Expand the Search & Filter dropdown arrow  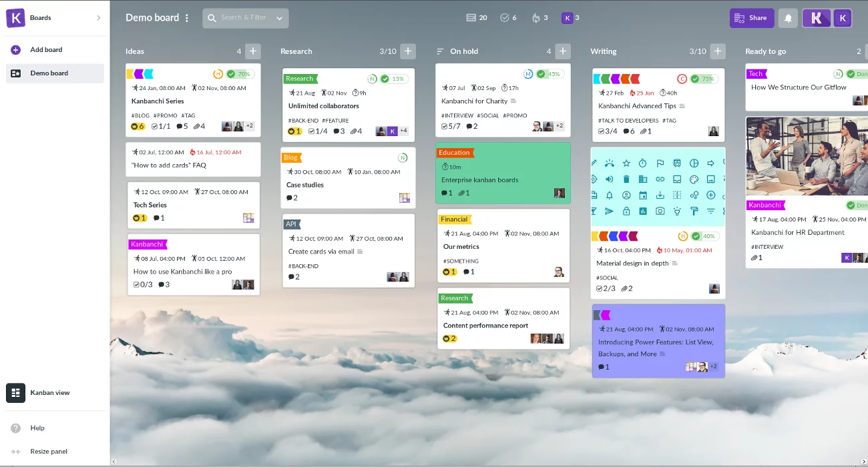280,18
